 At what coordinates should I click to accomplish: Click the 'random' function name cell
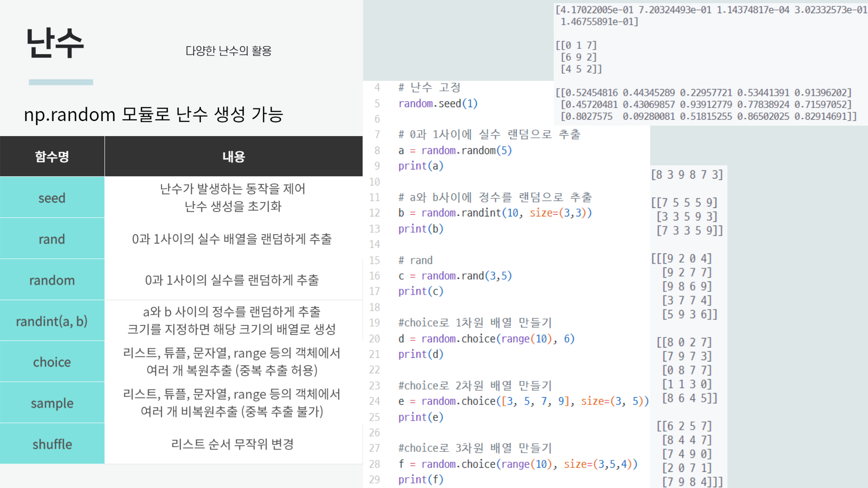pyautogui.click(x=52, y=280)
